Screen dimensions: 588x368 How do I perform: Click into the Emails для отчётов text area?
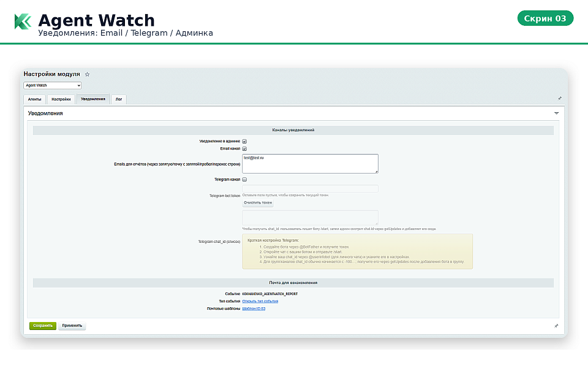click(x=310, y=164)
